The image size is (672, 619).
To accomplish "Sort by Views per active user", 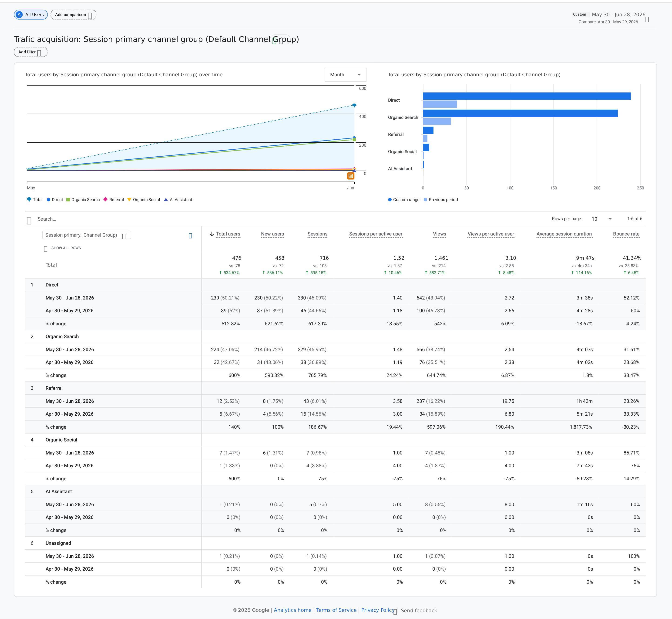I will [x=491, y=234].
